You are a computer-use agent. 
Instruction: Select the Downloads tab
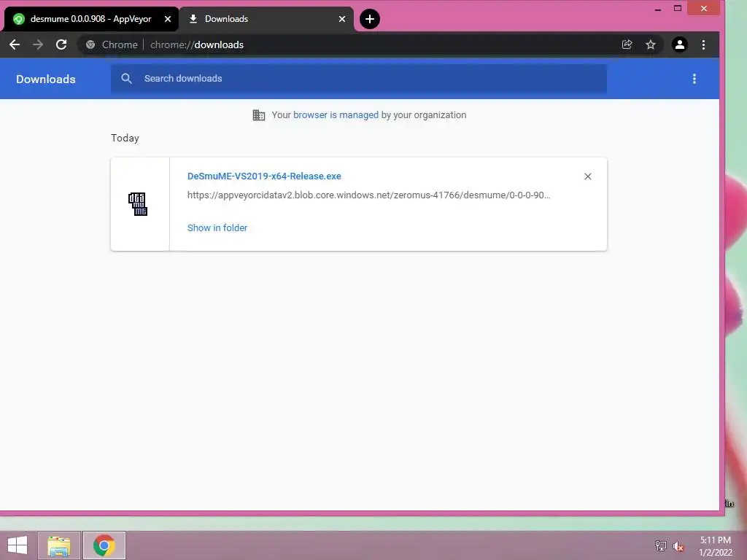(x=267, y=19)
